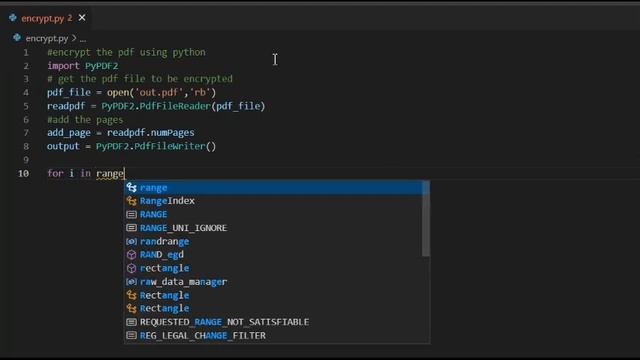This screenshot has height=360, width=640.
Task: Click the cube icon beside lowercase 'rectangle'
Action: click(x=131, y=268)
